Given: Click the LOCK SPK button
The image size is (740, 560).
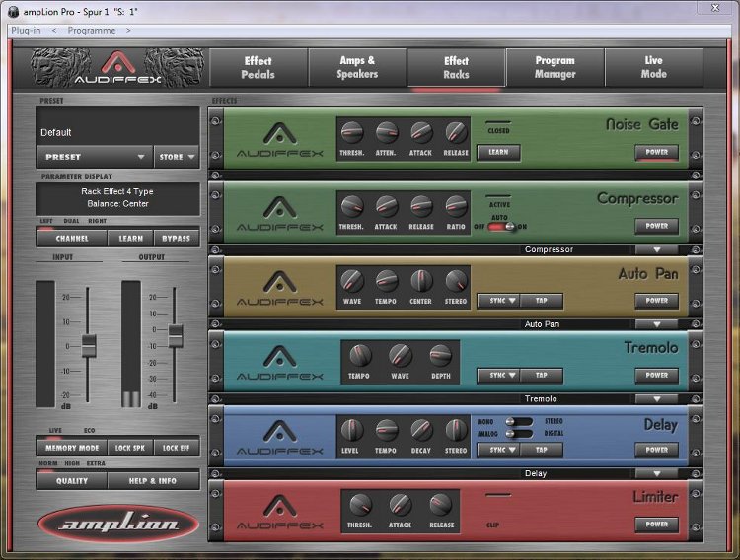Looking at the screenshot, I should 130,448.
